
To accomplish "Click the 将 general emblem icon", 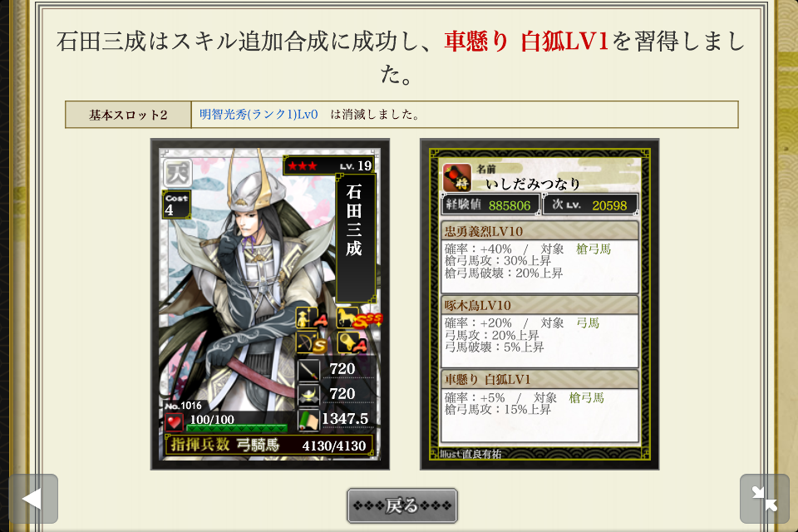I will [x=457, y=177].
